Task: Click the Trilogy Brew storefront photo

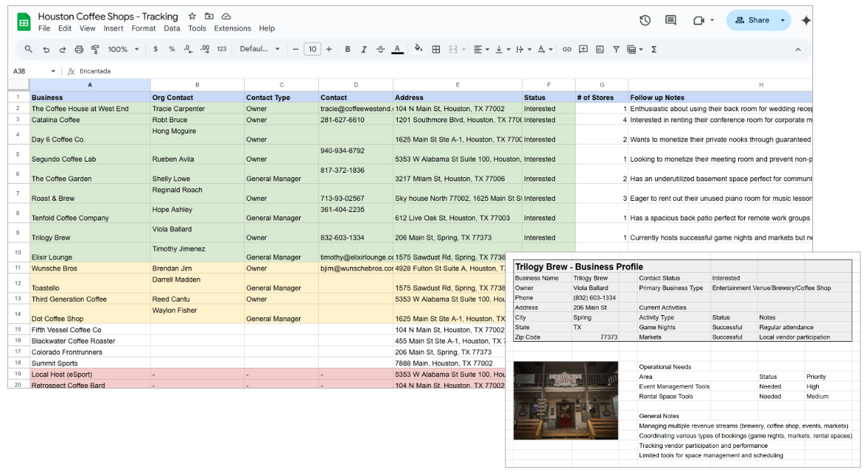Action: (x=566, y=400)
